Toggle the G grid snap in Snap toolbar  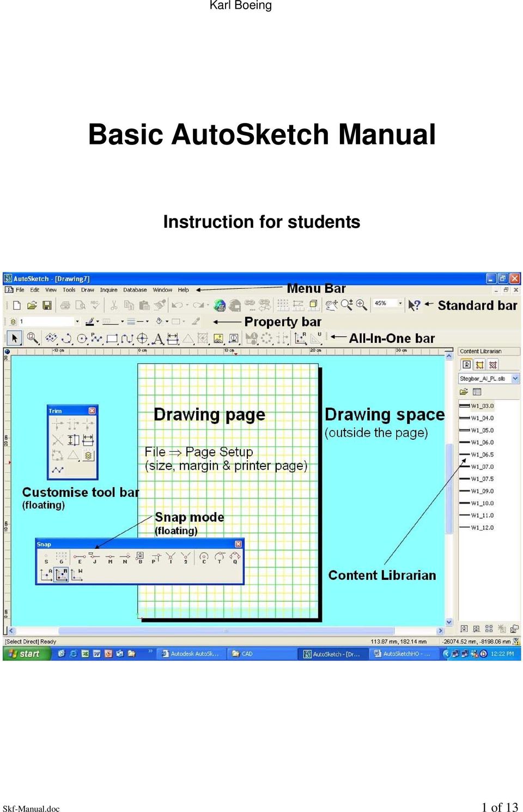61,558
